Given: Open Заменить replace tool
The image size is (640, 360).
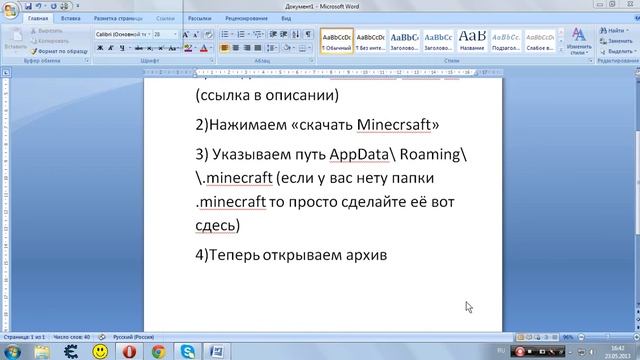Looking at the screenshot, I should (x=617, y=41).
